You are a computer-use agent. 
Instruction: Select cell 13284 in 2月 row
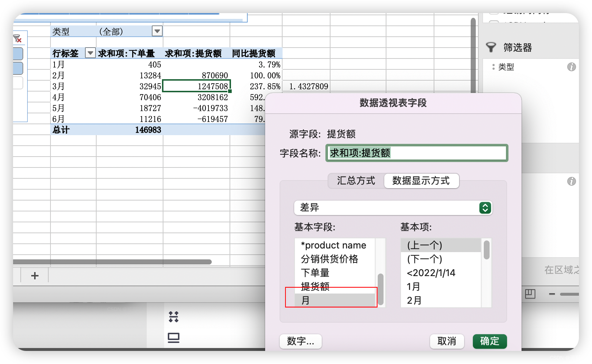point(130,76)
